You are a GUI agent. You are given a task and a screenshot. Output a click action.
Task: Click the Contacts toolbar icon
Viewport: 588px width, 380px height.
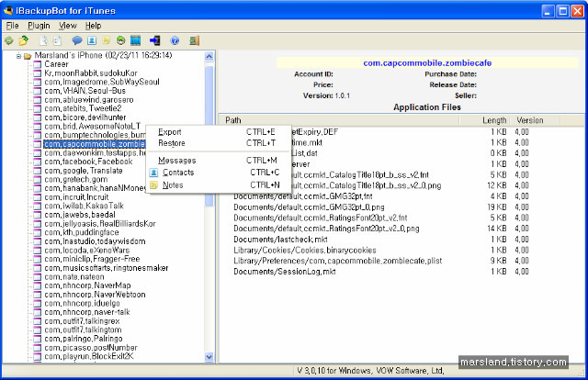pos(92,40)
